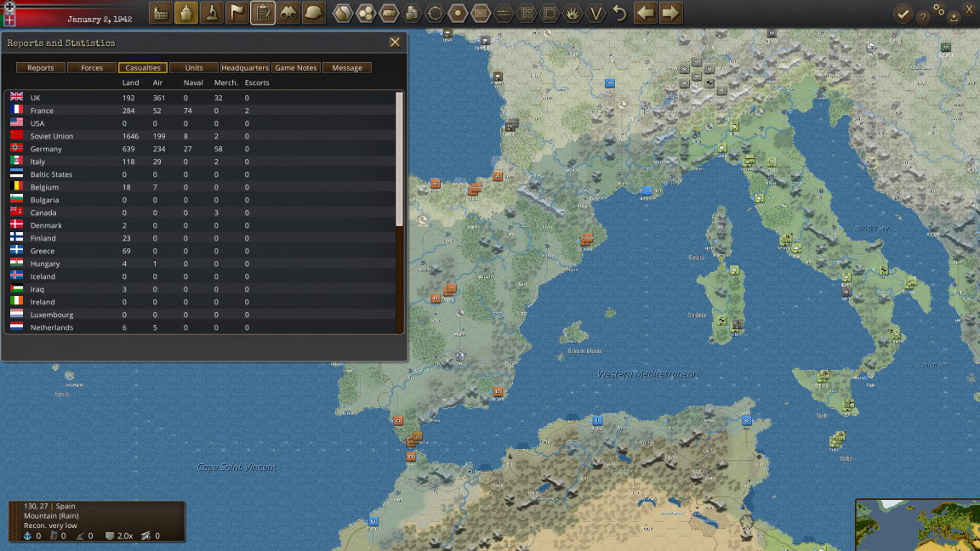Open the factory production icon
Image resolution: width=980 pixels, height=551 pixels.
coord(161,13)
